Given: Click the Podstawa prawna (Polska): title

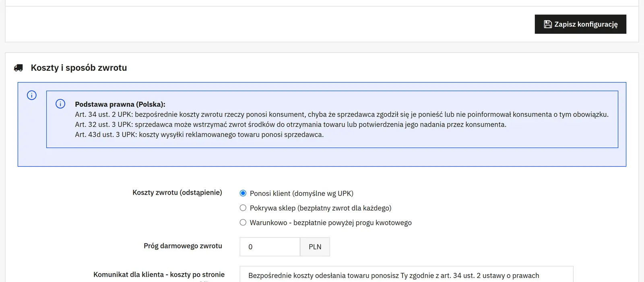Looking at the screenshot, I should tap(120, 104).
